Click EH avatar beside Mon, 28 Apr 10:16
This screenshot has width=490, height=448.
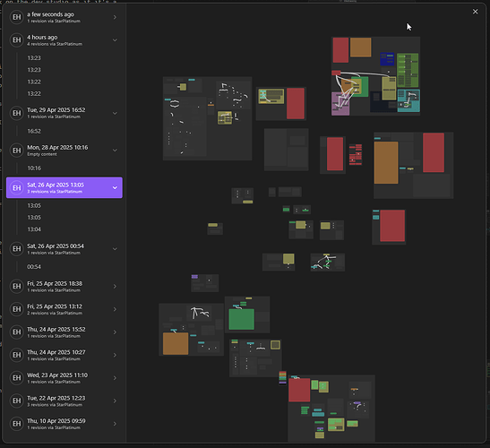(x=16, y=151)
